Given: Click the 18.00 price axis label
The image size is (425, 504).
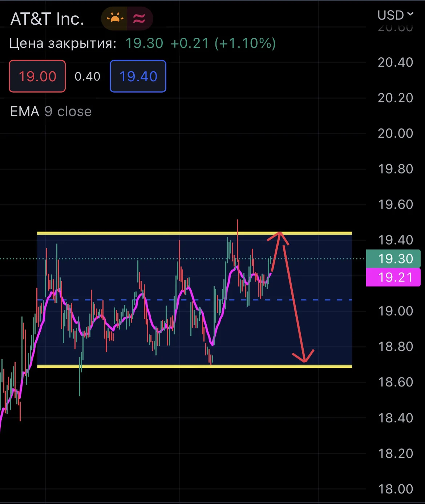Looking at the screenshot, I should tap(396, 489).
